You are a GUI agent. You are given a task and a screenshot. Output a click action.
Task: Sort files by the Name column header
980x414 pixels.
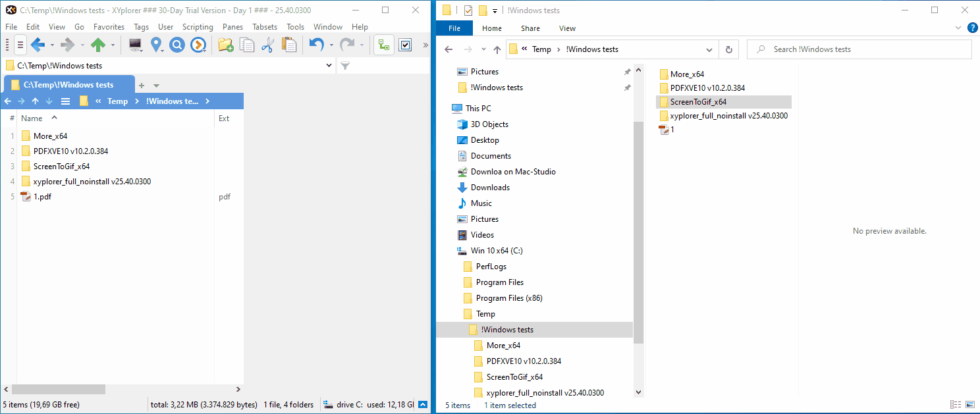point(32,118)
